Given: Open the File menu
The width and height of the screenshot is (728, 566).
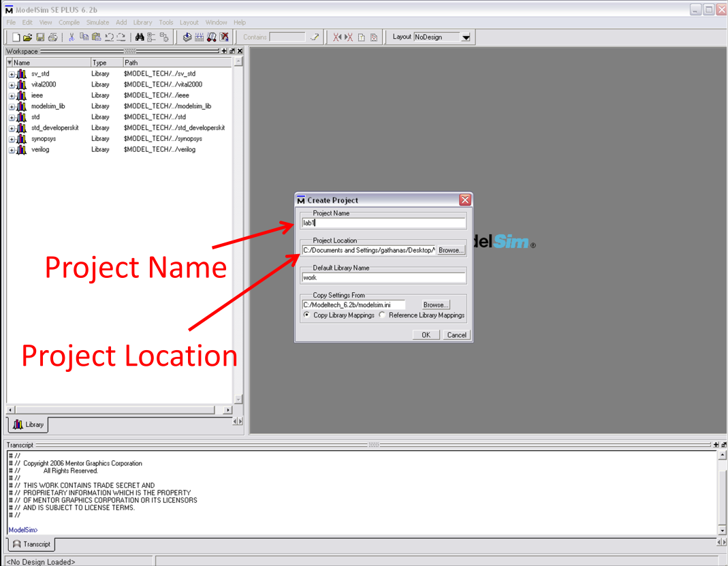Looking at the screenshot, I should point(11,22).
